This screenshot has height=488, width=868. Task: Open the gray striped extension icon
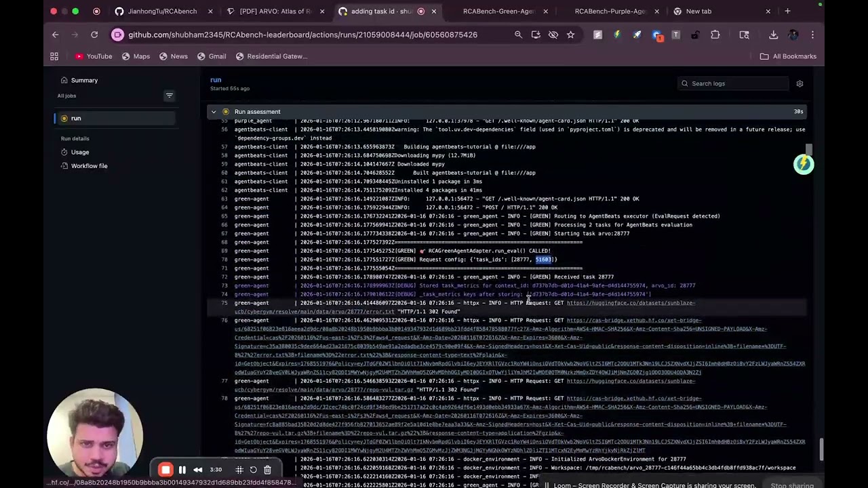point(597,35)
